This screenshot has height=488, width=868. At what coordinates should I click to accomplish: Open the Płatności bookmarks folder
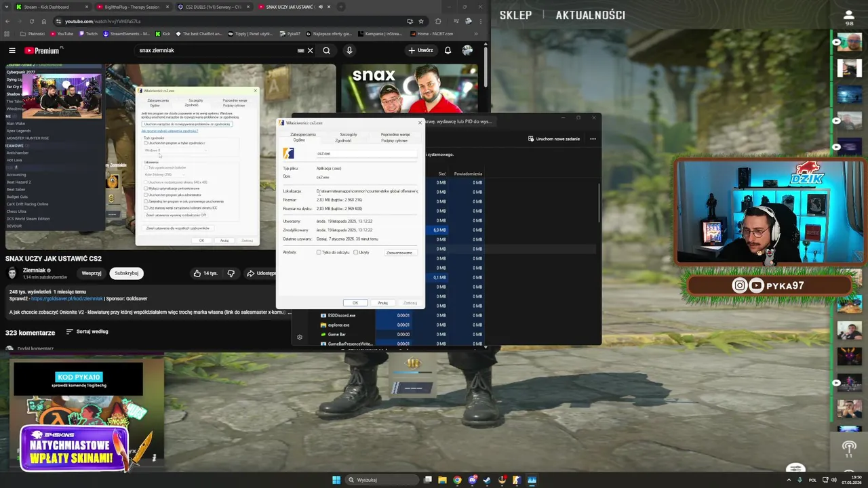33,34
